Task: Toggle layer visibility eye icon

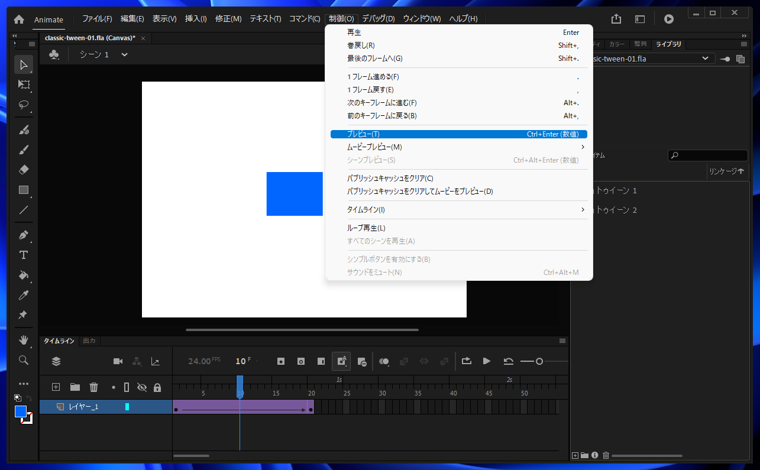Action: pyautogui.click(x=141, y=387)
